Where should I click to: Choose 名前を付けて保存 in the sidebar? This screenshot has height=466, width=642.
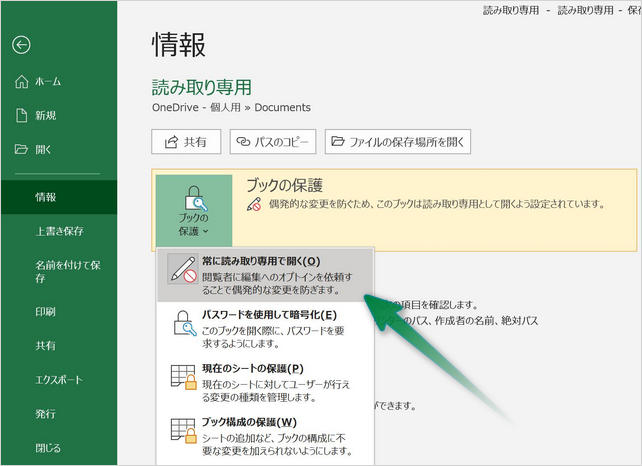[x=59, y=271]
